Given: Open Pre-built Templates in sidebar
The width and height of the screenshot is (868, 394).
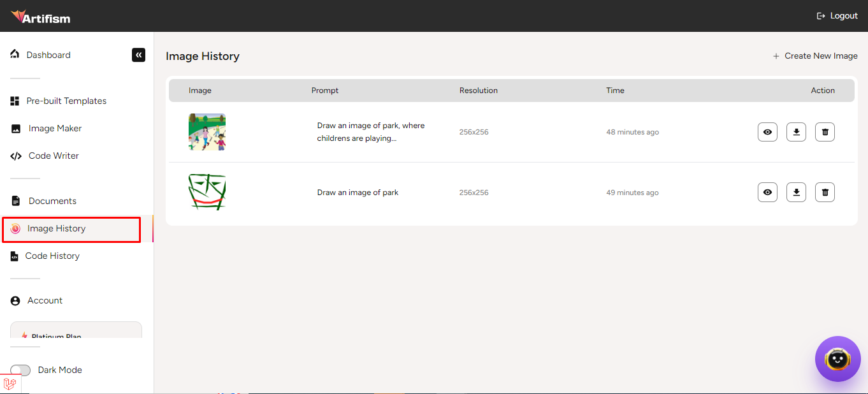Looking at the screenshot, I should coord(66,101).
